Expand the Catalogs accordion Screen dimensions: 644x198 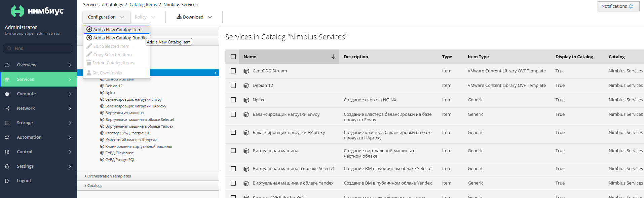[148, 186]
